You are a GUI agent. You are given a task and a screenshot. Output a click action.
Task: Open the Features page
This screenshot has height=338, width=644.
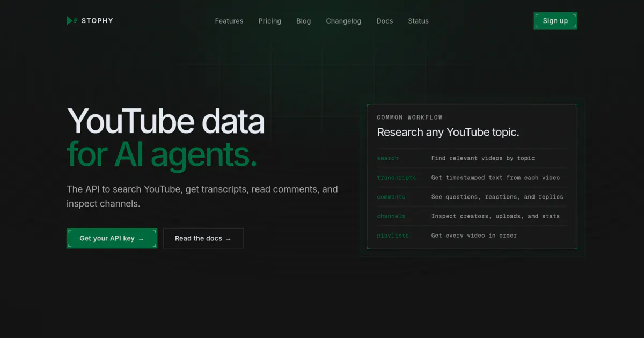click(x=229, y=21)
